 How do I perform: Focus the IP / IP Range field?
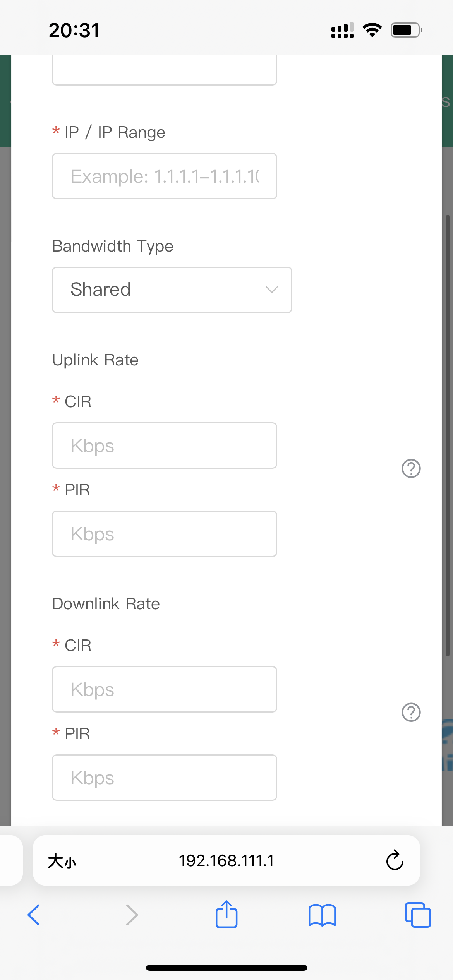tap(165, 176)
